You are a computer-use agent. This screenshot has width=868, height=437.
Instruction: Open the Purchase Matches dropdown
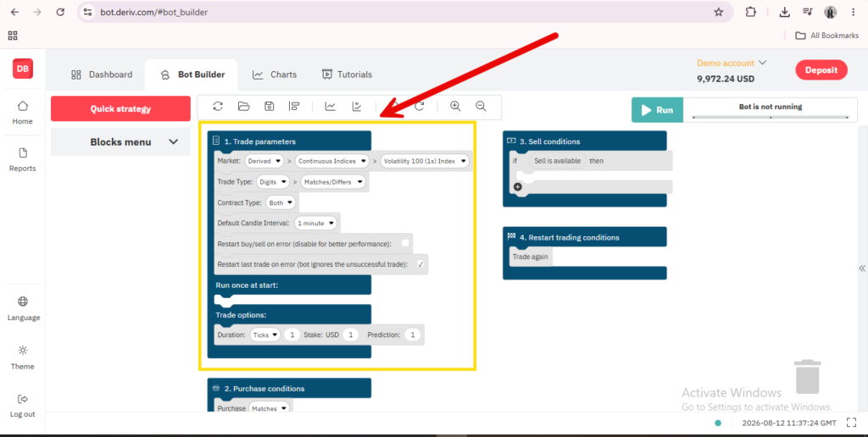coord(269,408)
